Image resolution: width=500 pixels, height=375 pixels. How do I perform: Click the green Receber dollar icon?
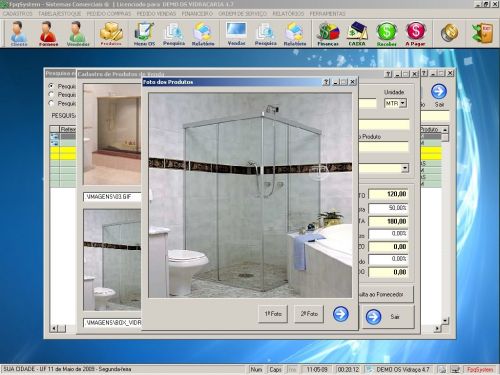386,33
